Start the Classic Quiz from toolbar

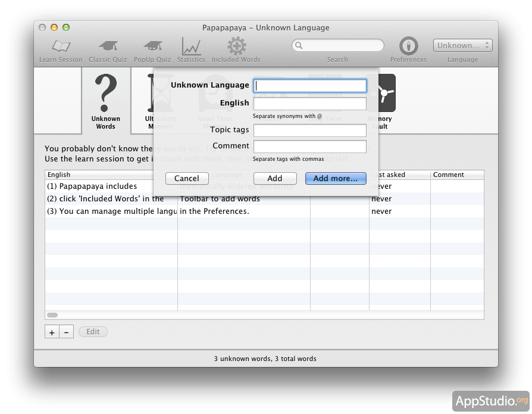point(108,46)
